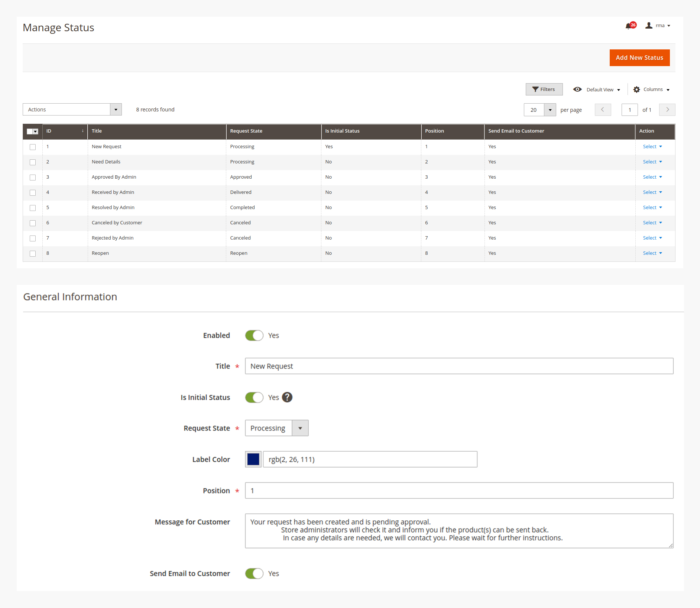The width and height of the screenshot is (700, 608).
Task: Click the Title input field
Action: [459, 366]
